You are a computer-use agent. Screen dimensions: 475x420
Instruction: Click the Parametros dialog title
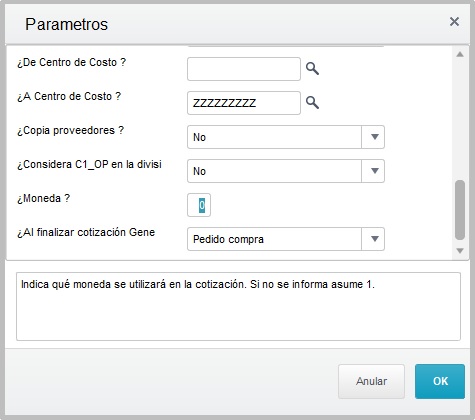coord(67,24)
